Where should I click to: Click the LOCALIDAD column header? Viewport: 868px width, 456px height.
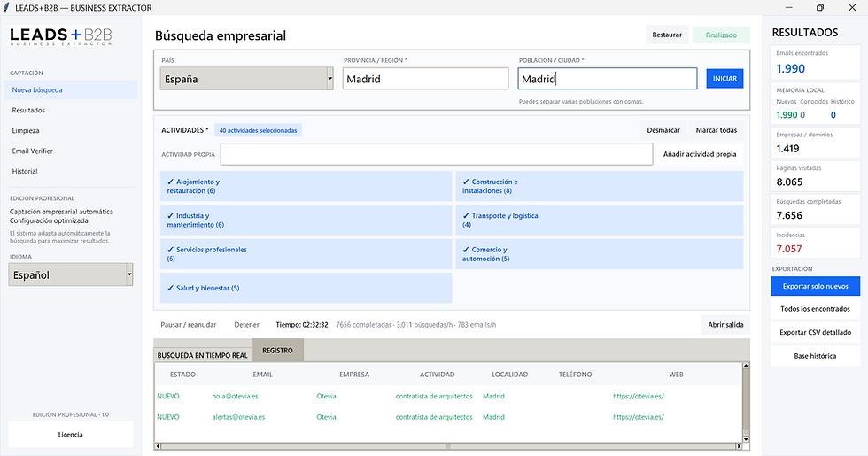click(x=510, y=375)
